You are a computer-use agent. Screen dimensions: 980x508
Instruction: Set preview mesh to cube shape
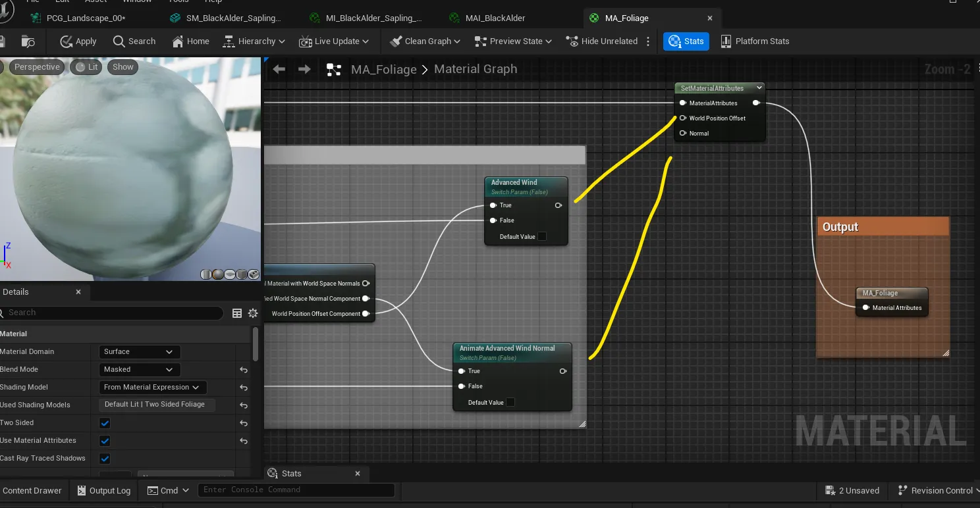click(x=242, y=274)
